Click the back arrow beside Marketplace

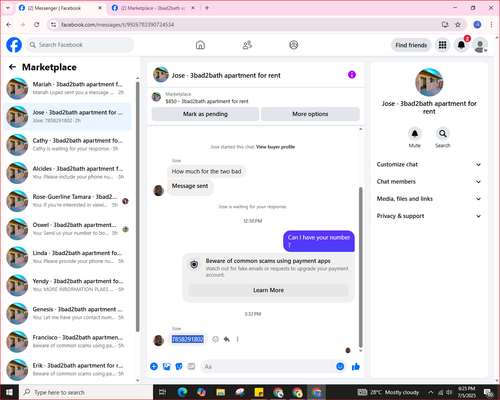pos(13,67)
